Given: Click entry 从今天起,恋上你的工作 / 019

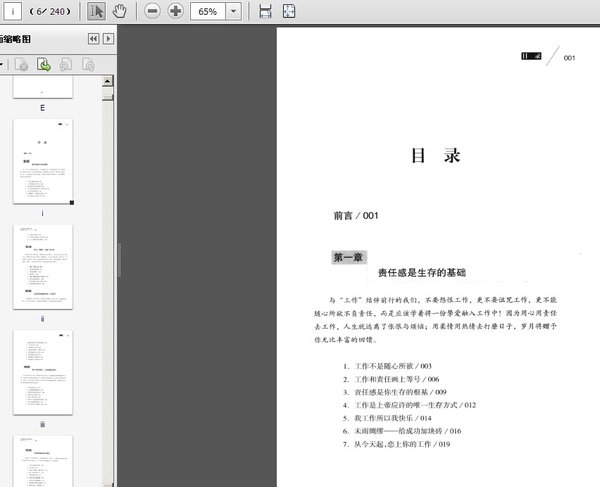Looking at the screenshot, I should 396,444.
